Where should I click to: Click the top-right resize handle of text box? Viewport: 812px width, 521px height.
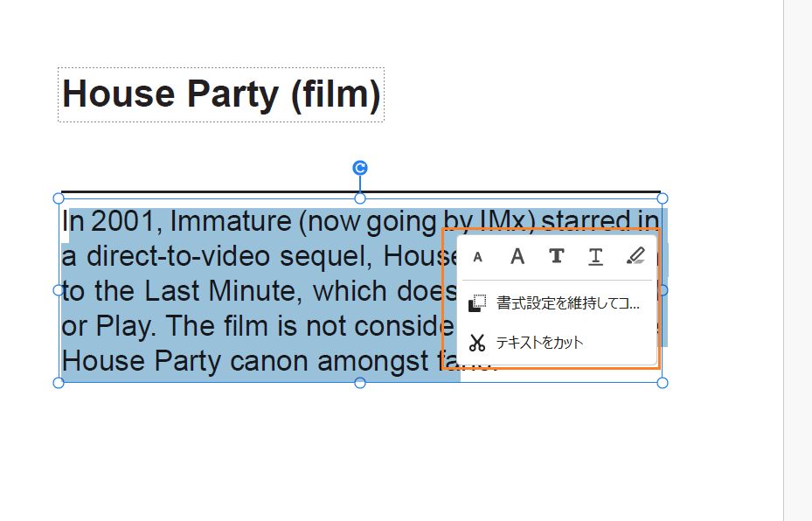tap(663, 198)
